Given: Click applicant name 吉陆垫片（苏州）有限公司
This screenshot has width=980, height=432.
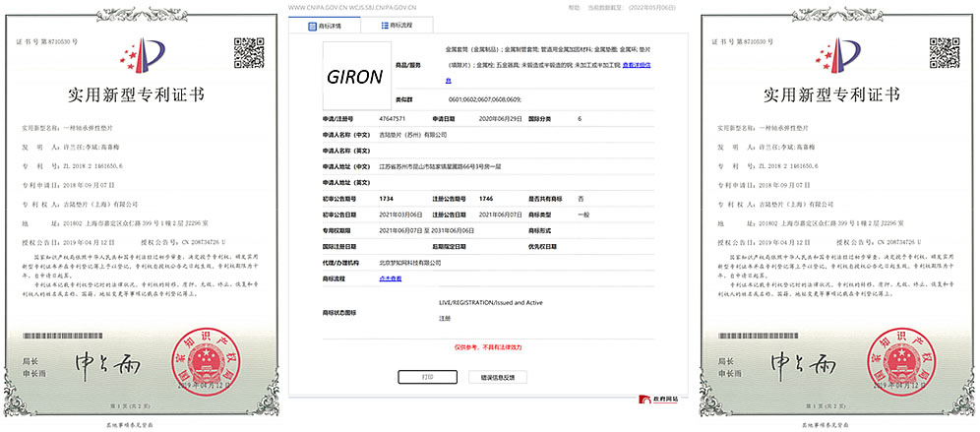Looking at the screenshot, I should pyautogui.click(x=413, y=135).
